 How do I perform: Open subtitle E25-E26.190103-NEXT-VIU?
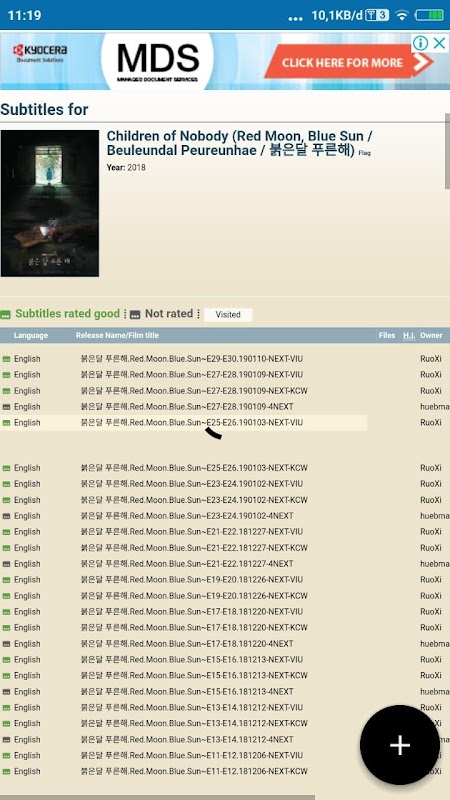(192, 422)
